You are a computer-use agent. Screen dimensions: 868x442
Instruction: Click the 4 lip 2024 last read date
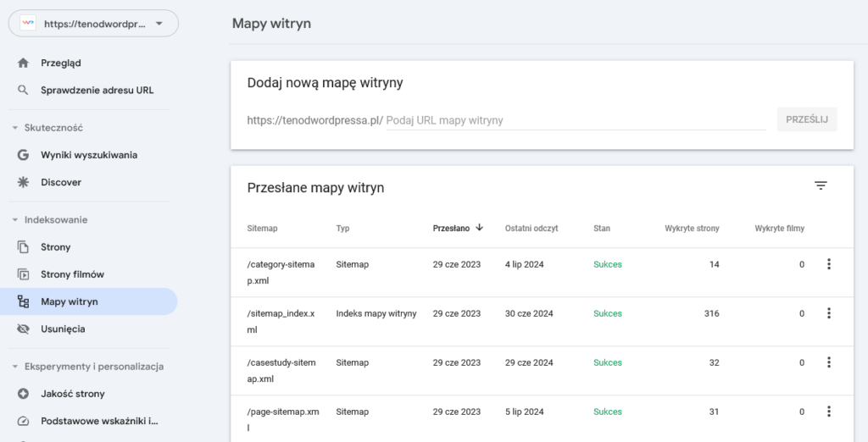[524, 264]
